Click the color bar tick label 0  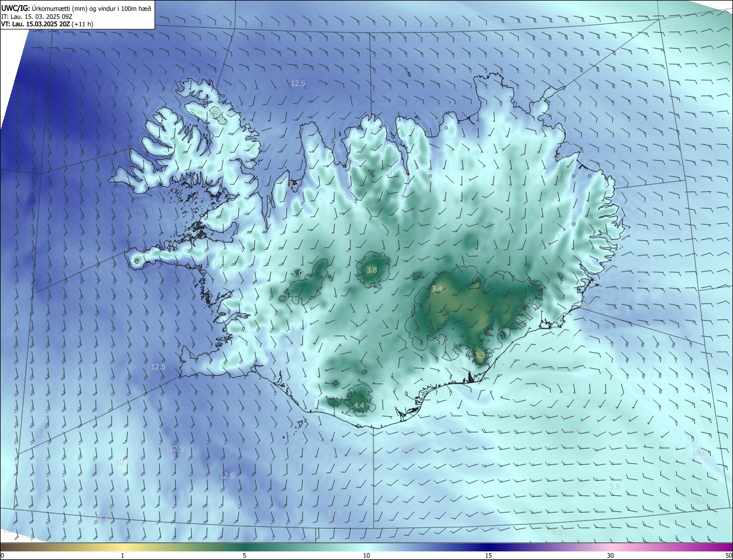2,555
